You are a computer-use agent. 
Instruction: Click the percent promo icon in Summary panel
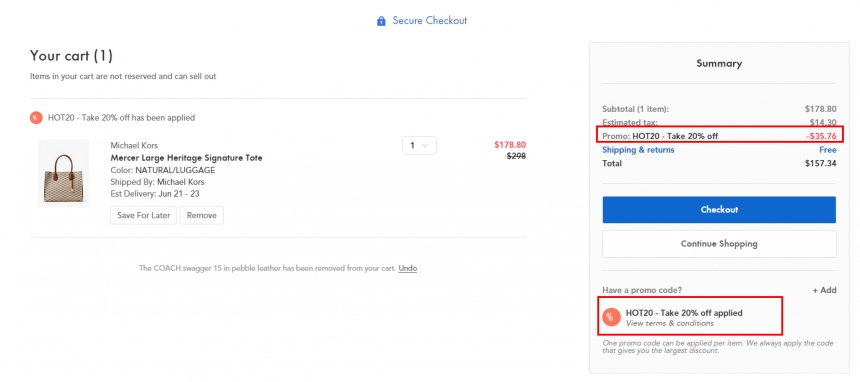point(610,317)
